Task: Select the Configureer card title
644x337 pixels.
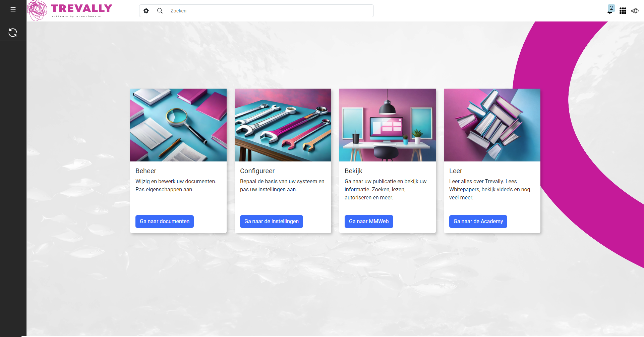Action: click(x=257, y=171)
